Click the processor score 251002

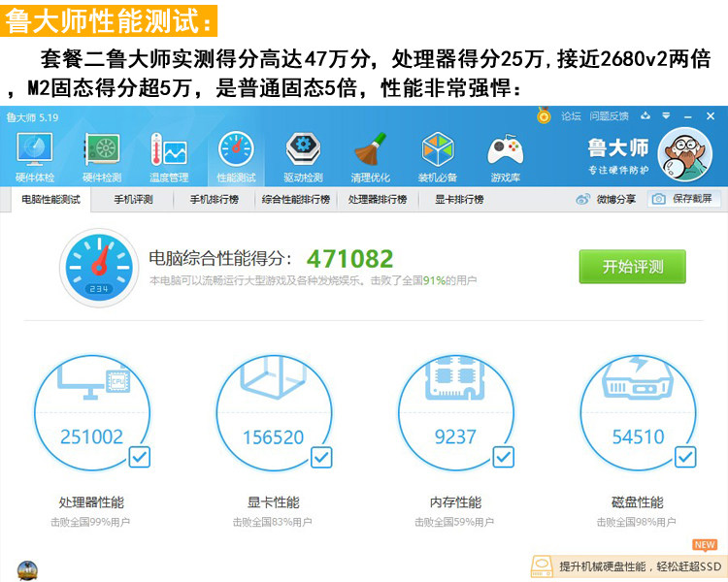[x=91, y=436]
